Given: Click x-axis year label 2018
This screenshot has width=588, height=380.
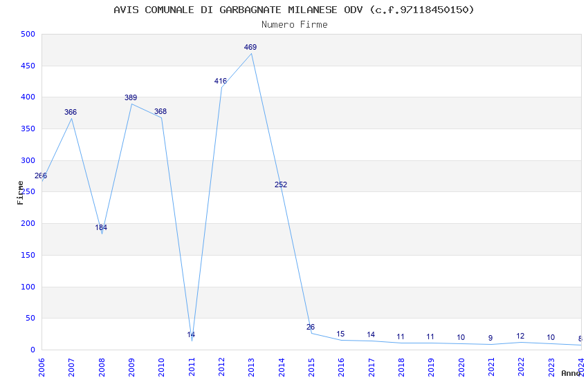Looking at the screenshot, I should pos(401,368).
